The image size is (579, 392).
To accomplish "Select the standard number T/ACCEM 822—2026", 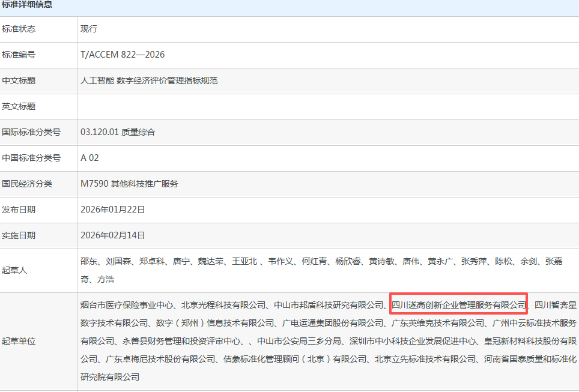I will [123, 55].
